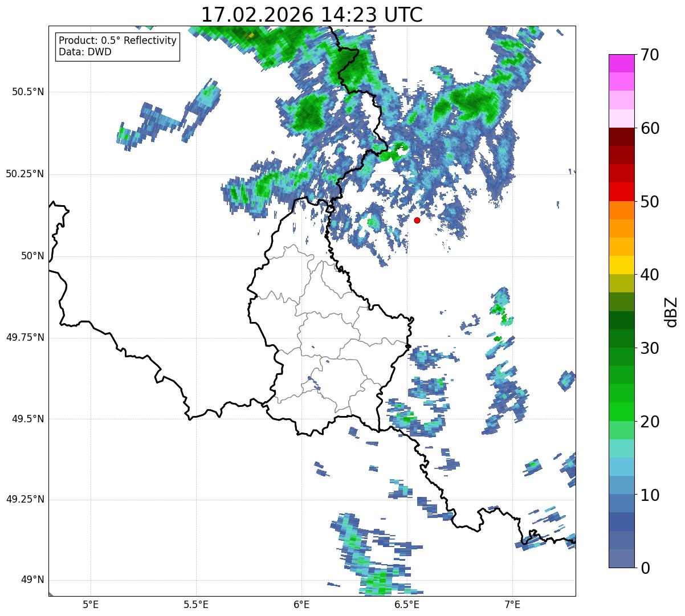This screenshot has height=616, width=685.
Task: Click the colorbar '20' tick label
Action: (649, 422)
